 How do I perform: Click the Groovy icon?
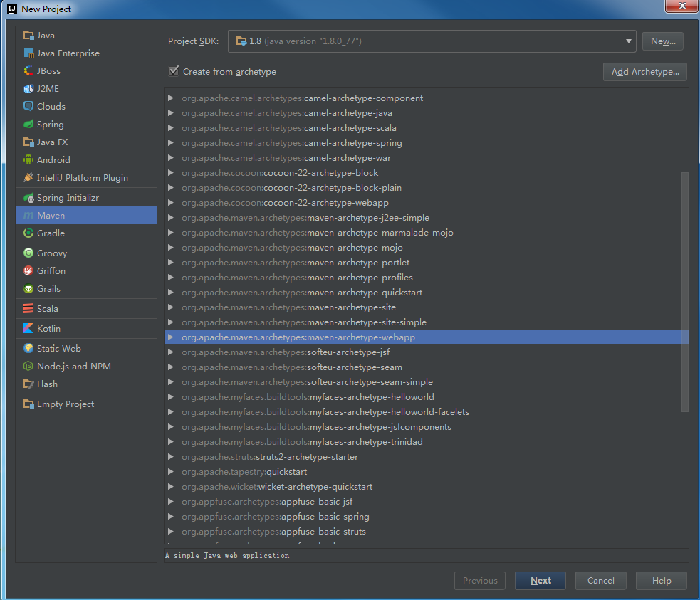(x=28, y=253)
